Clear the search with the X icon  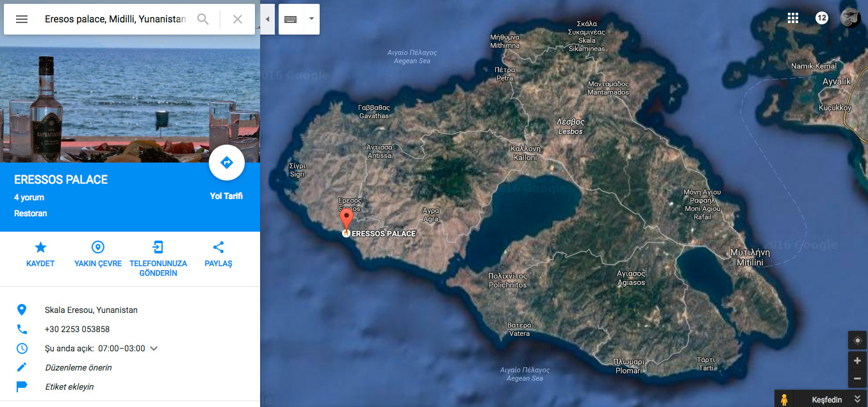(x=238, y=19)
